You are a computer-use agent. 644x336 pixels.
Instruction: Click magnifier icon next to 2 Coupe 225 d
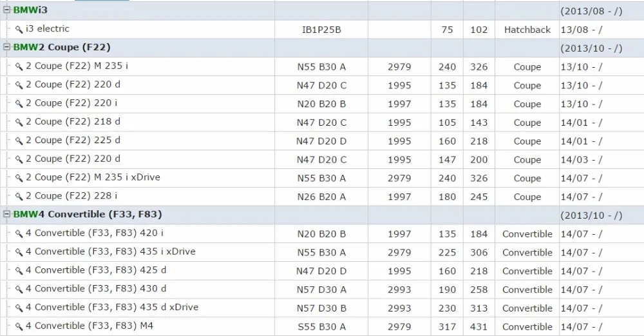click(x=19, y=141)
